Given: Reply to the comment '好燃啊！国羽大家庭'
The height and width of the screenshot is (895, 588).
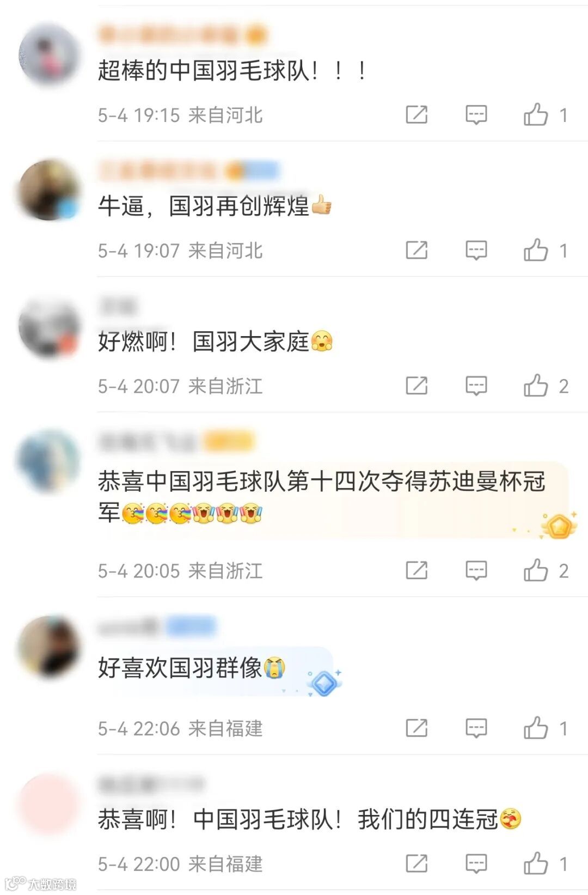Looking at the screenshot, I should pyautogui.click(x=476, y=386).
